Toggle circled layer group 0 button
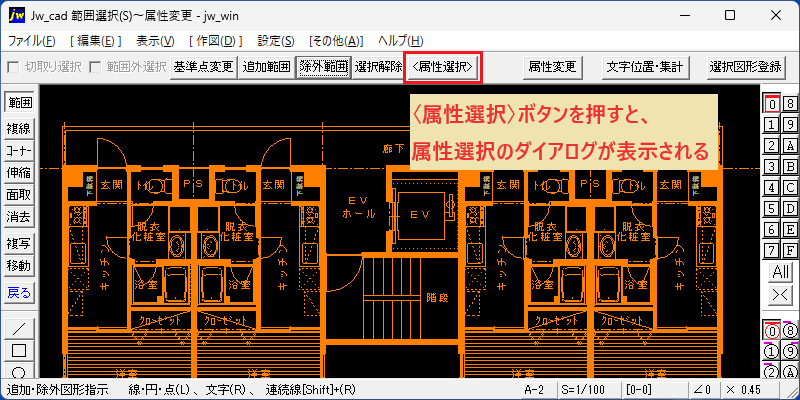800x400 pixels. [x=772, y=331]
